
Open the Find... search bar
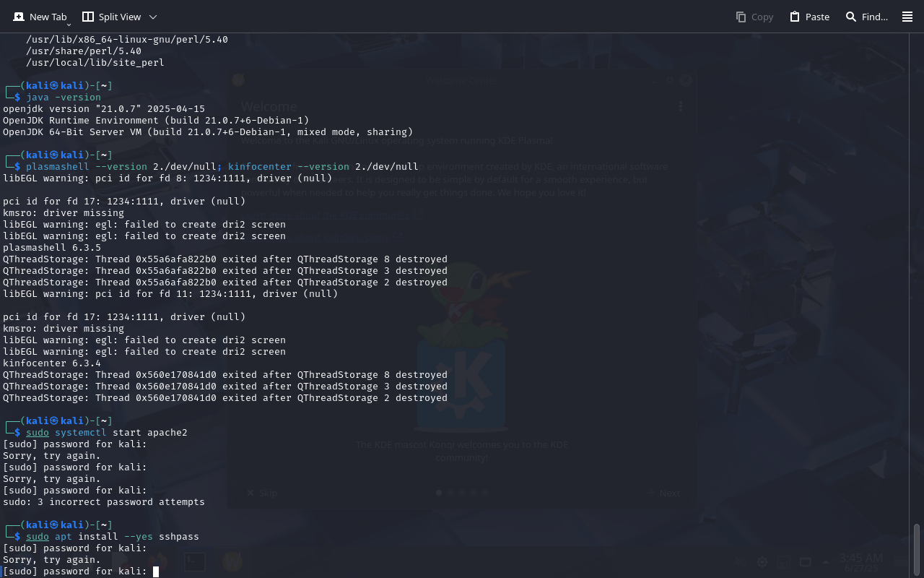coord(866,17)
